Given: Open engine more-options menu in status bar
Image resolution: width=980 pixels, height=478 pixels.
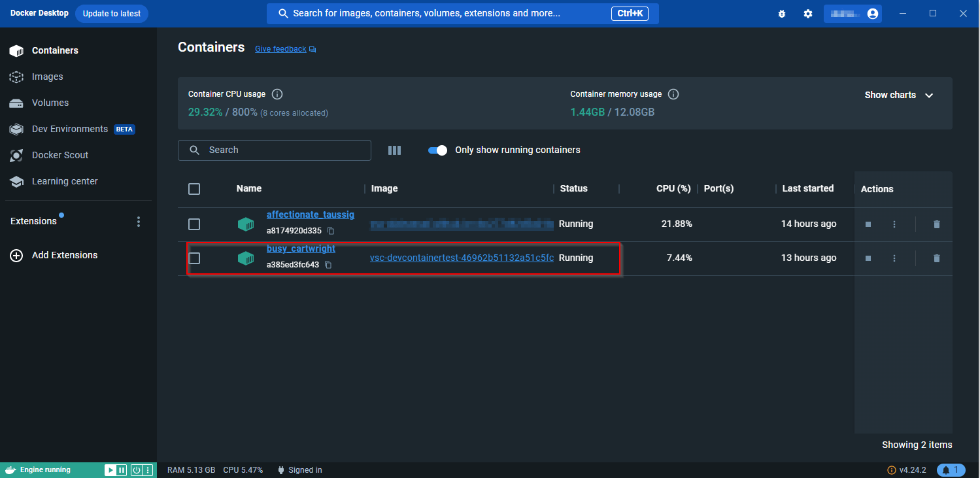Looking at the screenshot, I should tap(148, 470).
